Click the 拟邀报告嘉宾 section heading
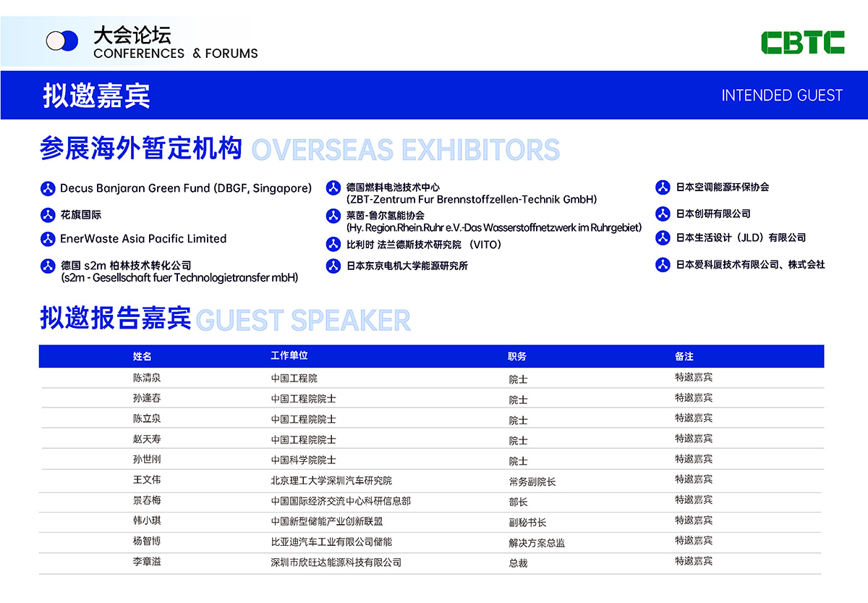 tap(116, 319)
